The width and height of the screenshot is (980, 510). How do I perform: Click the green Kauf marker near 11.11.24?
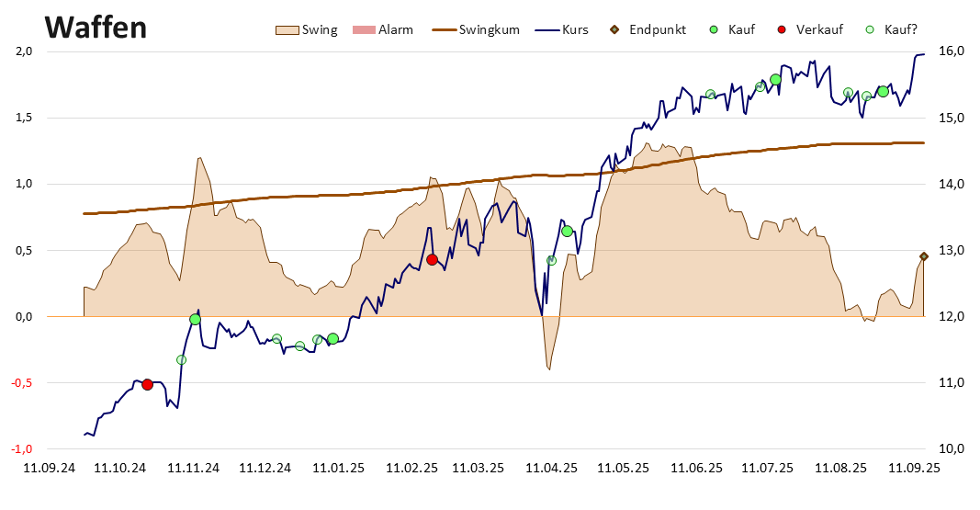tap(195, 320)
